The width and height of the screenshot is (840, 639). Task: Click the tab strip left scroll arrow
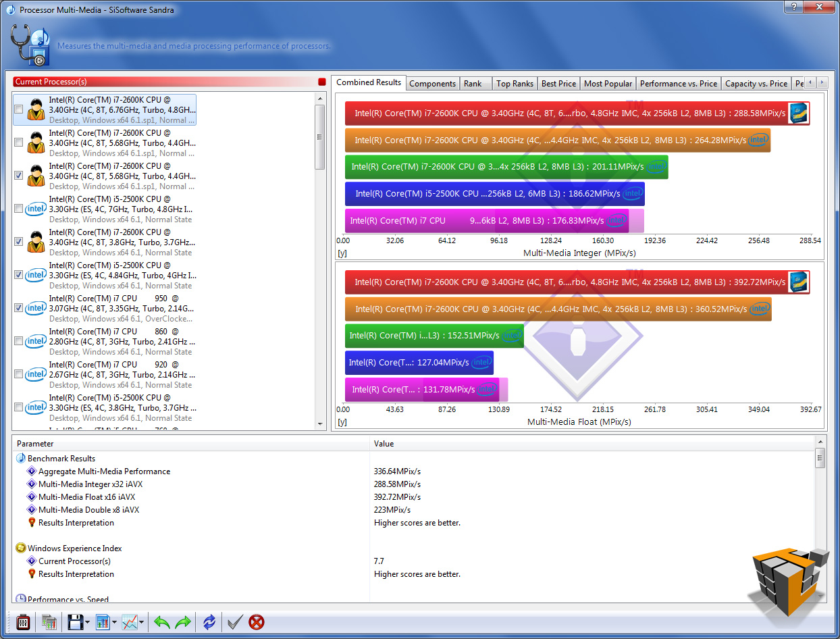click(x=811, y=82)
